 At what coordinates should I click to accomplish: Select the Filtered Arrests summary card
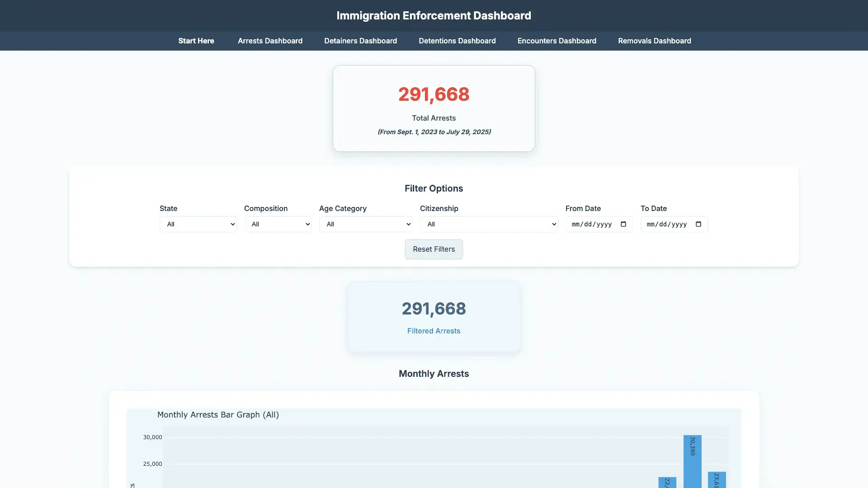pos(434,316)
